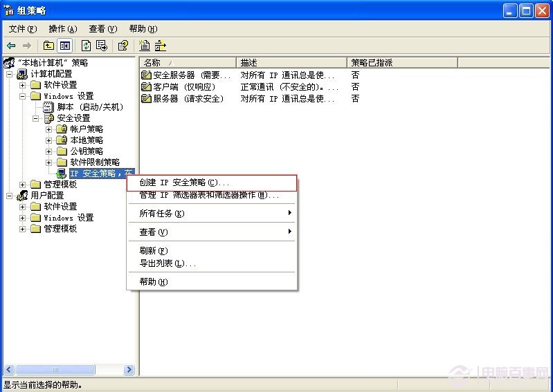Click the 描述 column header
The height and width of the screenshot is (392, 553).
291,62
